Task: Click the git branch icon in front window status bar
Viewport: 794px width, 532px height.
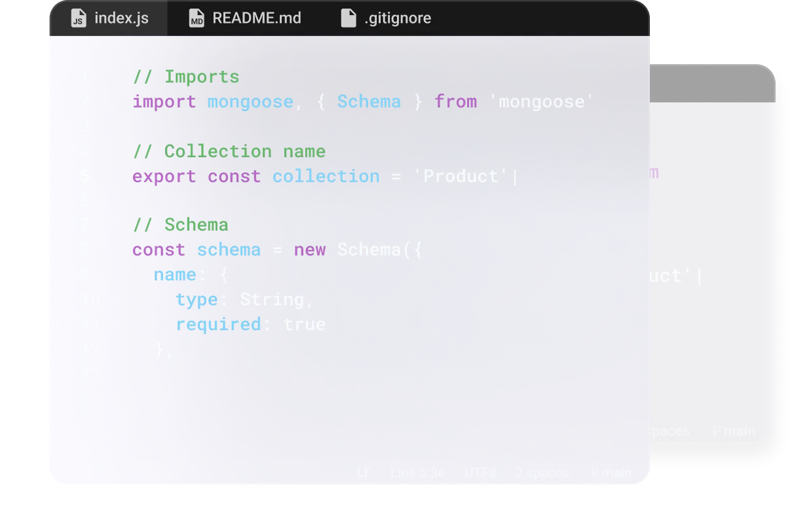Action: (595, 472)
